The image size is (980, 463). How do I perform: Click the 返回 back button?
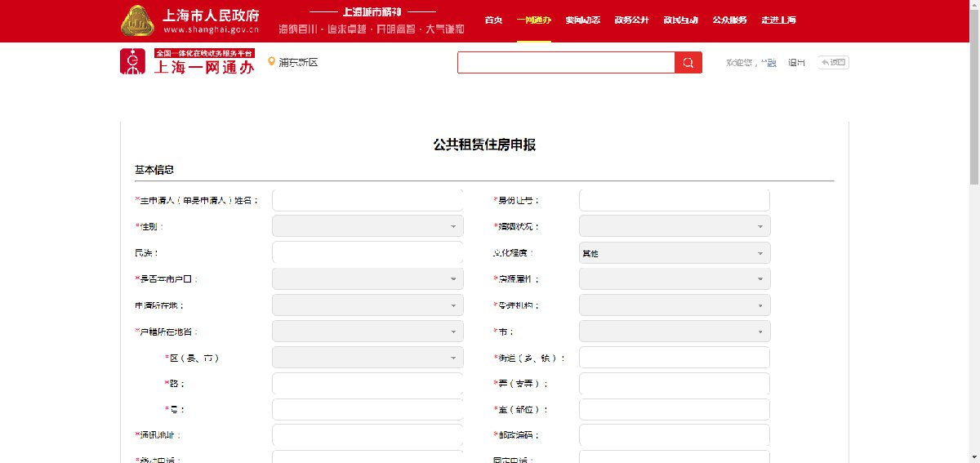(x=833, y=62)
